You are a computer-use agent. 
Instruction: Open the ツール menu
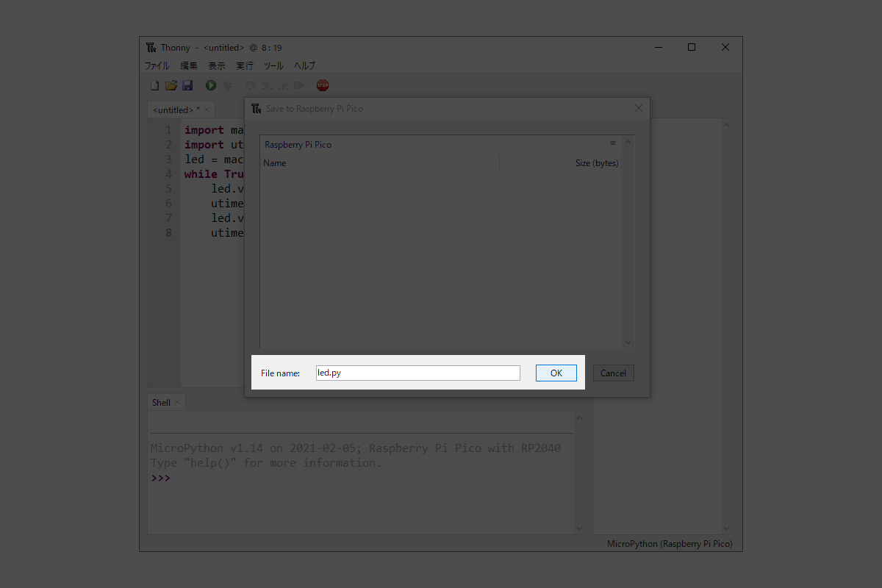coord(273,65)
